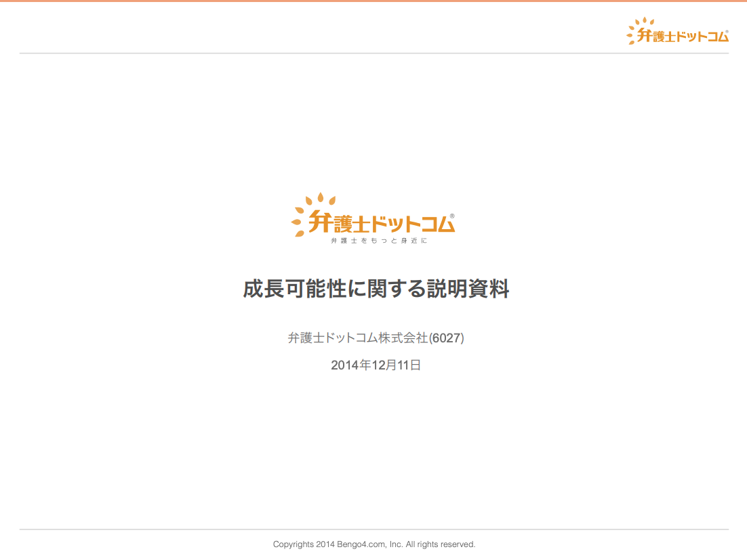The height and width of the screenshot is (560, 747).
Task: Select the title 成長可能性に関する説明資料
Action: coord(376,289)
